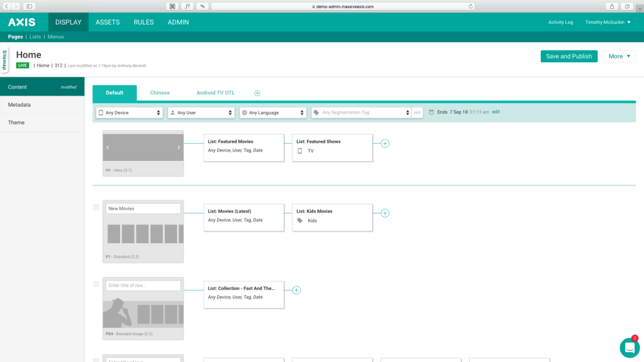Open the Any Device dropdown

(x=130, y=112)
